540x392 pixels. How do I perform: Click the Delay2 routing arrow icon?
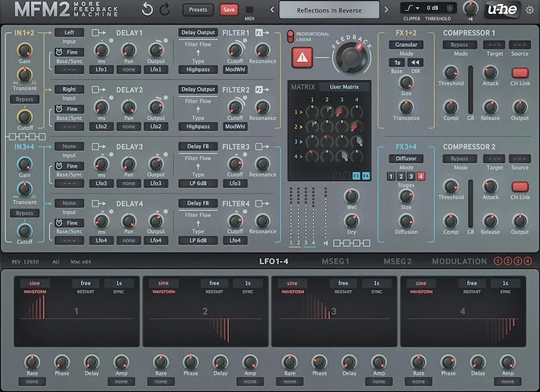[99, 89]
